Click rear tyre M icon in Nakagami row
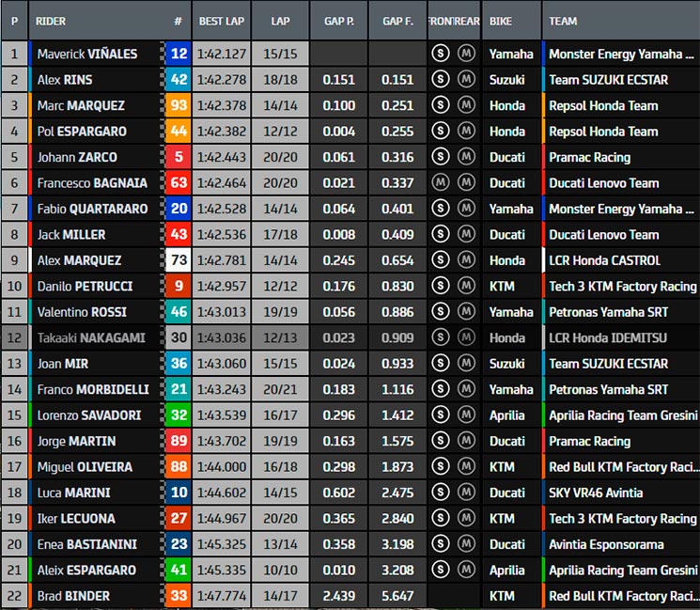Screen dimensions: 700x610 (x=466, y=337)
